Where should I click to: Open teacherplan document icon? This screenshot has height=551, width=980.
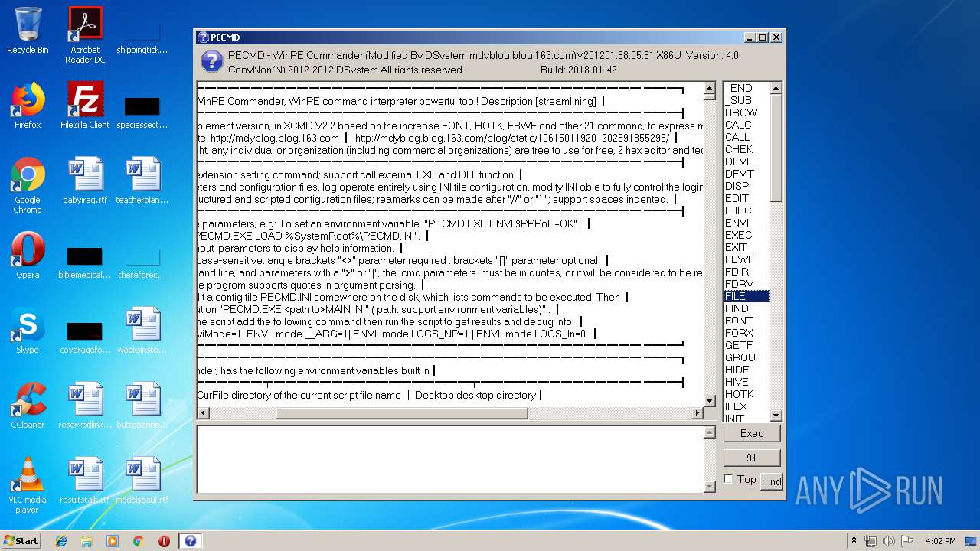tap(142, 181)
